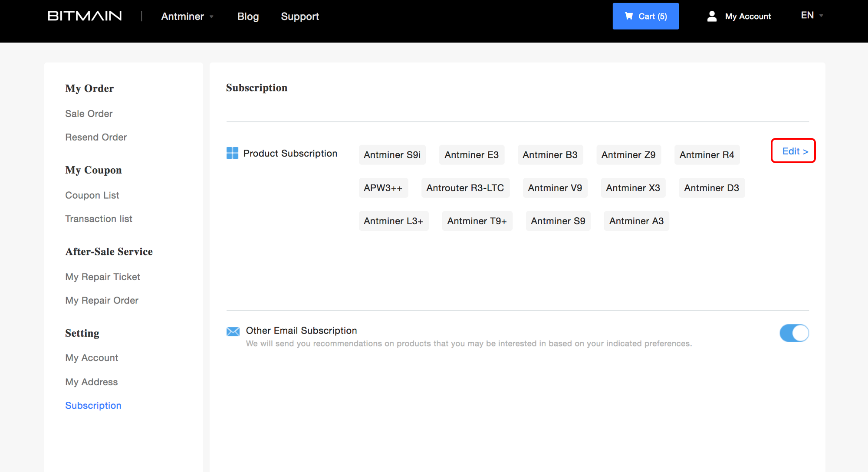Select the Antminer B3 tag
This screenshot has width=868, height=472.
coord(550,155)
